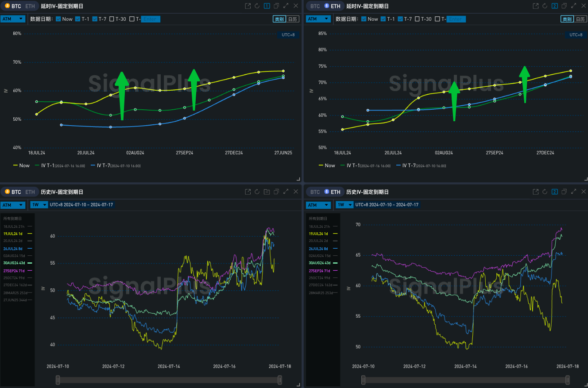Viewport: 588px width, 388px height.
Task: Open ATM dropdown in ETH historical IV panel
Action: [317, 205]
